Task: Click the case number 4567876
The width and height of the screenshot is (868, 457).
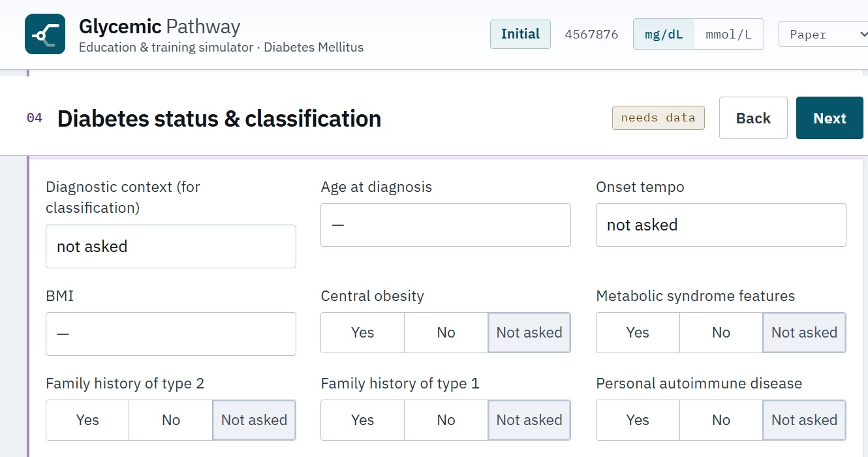Action: point(591,34)
